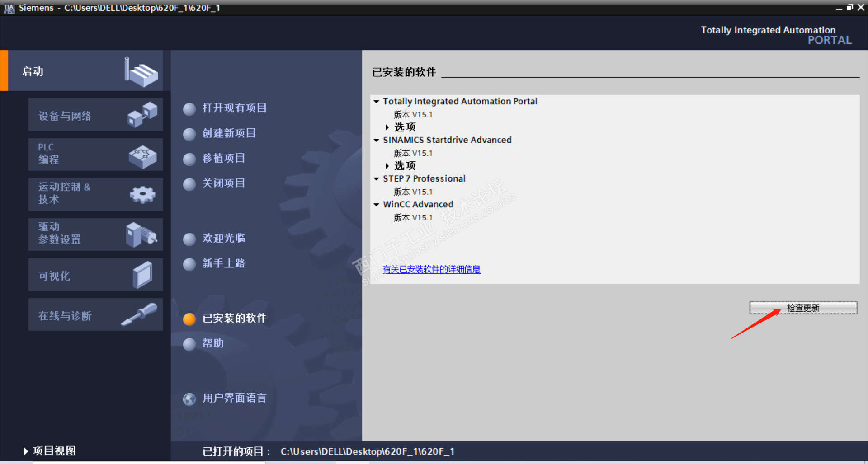This screenshot has width=868, height=464.
Task: Click the opened project path in bottom bar
Action: [368, 451]
